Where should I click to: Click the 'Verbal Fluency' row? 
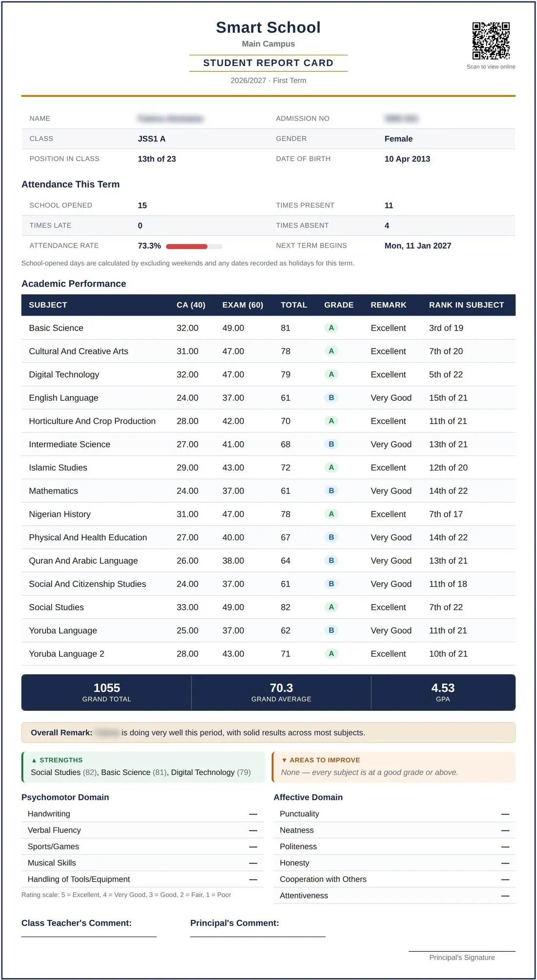[x=143, y=830]
